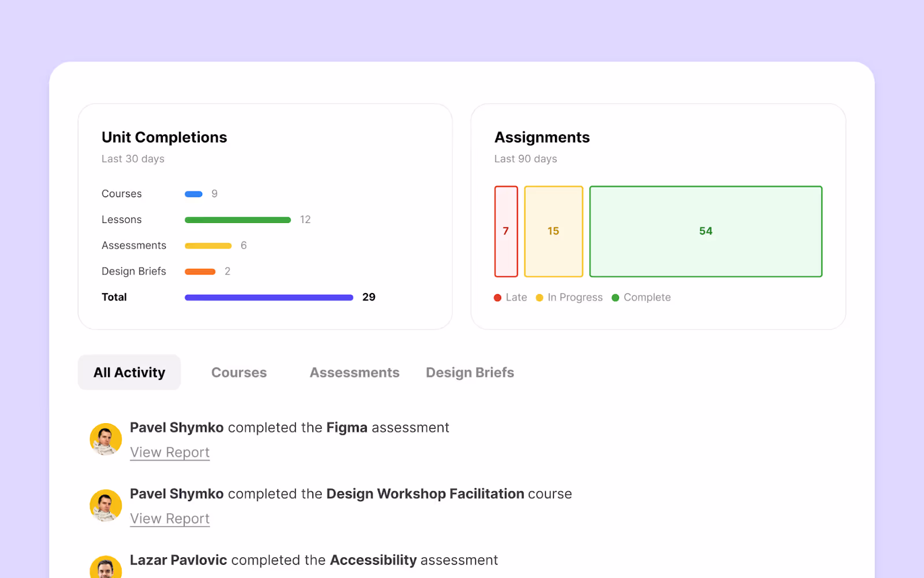Screen dimensions: 924x578
Task: Click the Courses progress bar in Unit Completions
Action: pyautogui.click(x=193, y=194)
